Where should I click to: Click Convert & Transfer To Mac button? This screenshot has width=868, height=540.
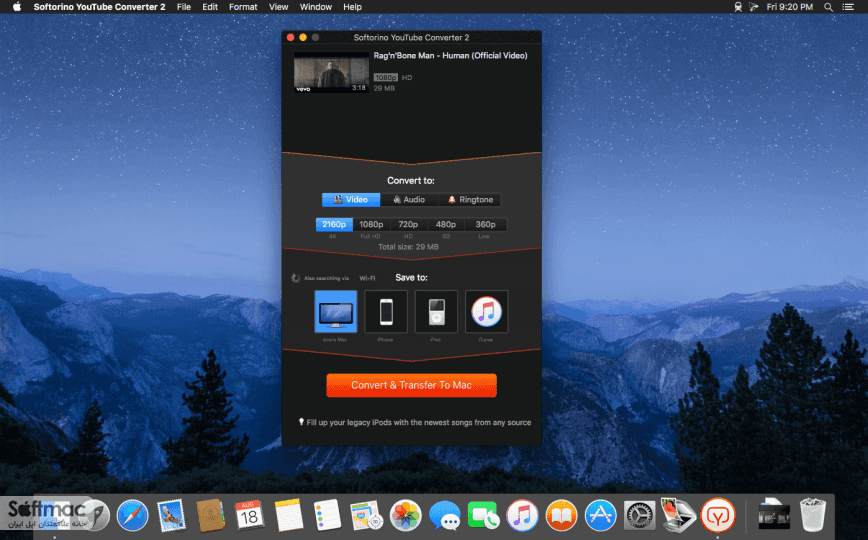[411, 385]
